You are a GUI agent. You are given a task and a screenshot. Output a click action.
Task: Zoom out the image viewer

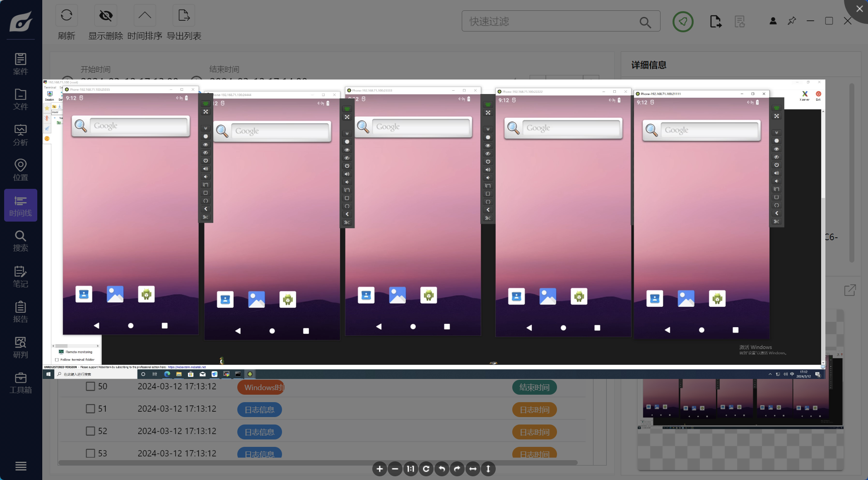click(x=395, y=469)
